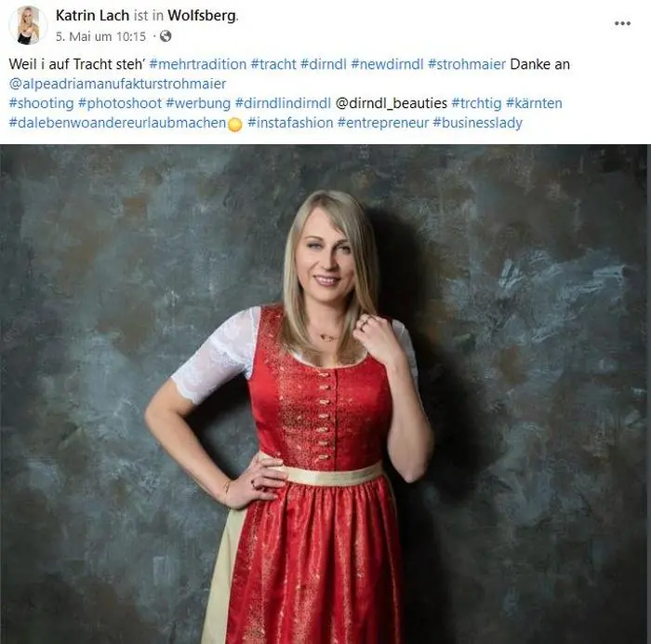Open the posted dirndl photo
651x644 pixels.
click(x=324, y=394)
